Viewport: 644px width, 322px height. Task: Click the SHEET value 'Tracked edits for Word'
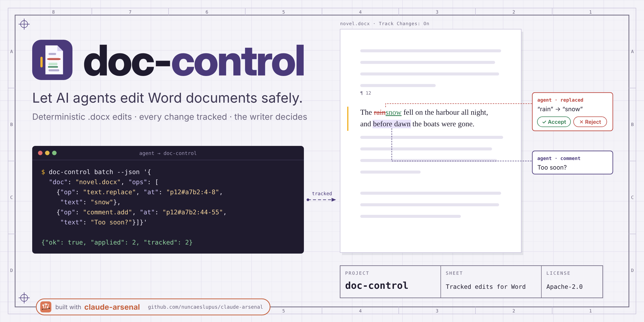pyautogui.click(x=486, y=287)
